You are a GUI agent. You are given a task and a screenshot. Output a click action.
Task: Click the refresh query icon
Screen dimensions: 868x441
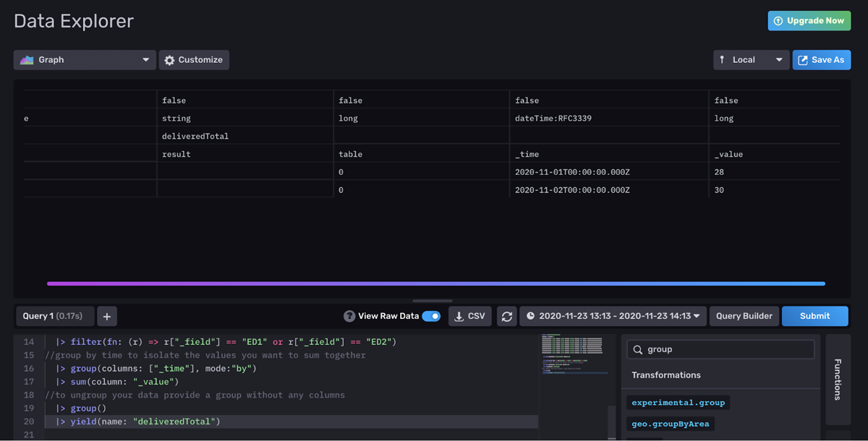tap(507, 316)
